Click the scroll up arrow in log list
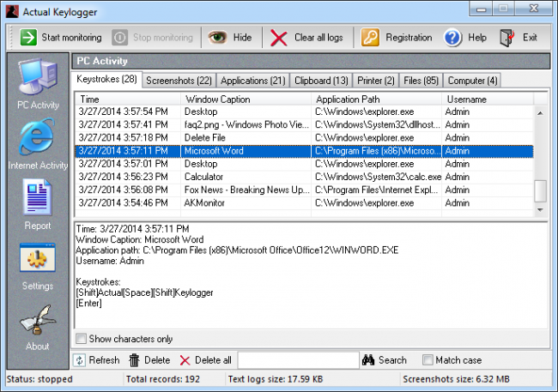The image size is (558, 392). coord(540,113)
